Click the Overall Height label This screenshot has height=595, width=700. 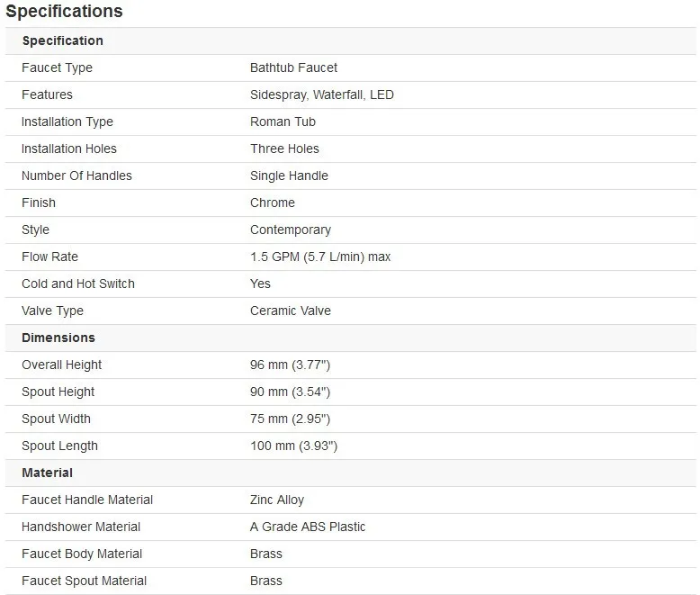click(61, 365)
